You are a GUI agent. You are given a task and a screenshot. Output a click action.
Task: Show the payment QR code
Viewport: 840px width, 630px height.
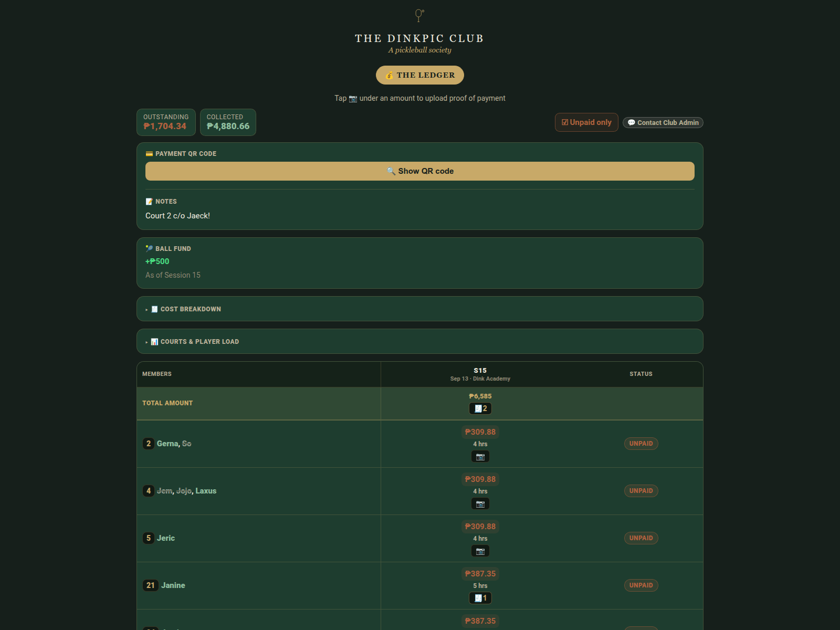pos(420,171)
